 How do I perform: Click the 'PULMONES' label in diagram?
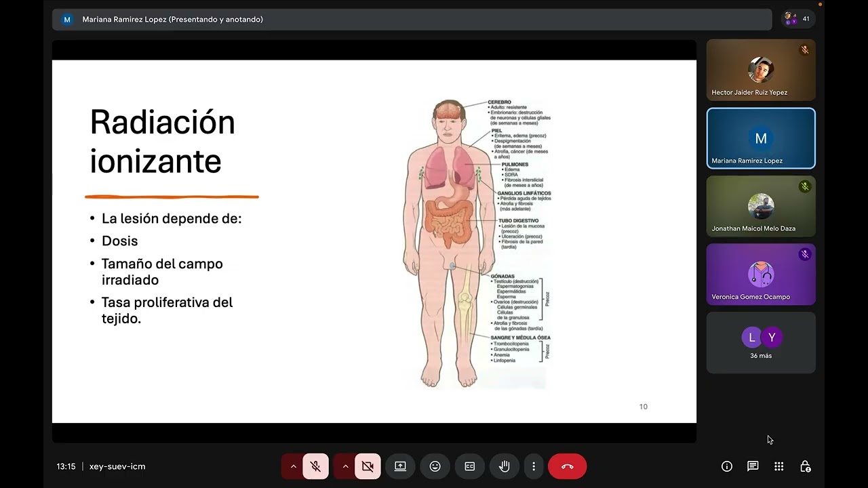(x=515, y=164)
